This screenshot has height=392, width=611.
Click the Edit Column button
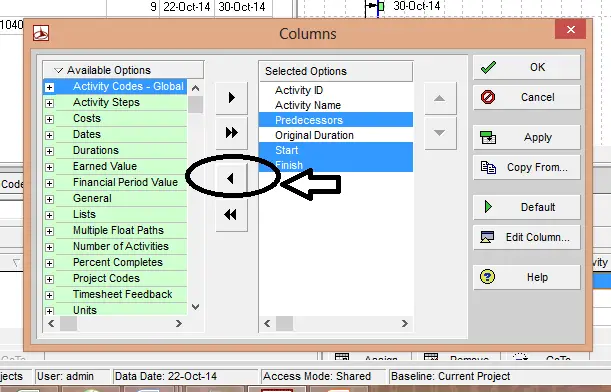click(526, 237)
